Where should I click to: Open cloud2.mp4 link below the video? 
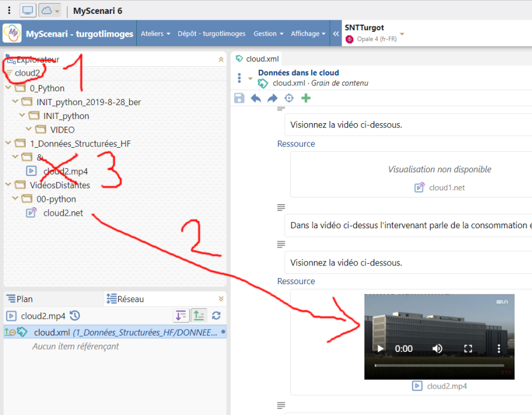tap(440, 386)
